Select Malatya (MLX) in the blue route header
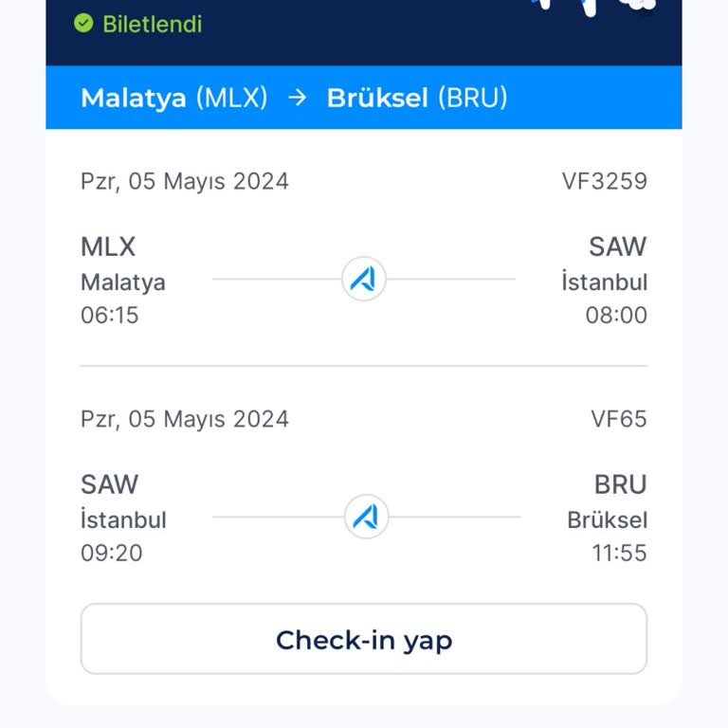The image size is (728, 728). click(174, 98)
